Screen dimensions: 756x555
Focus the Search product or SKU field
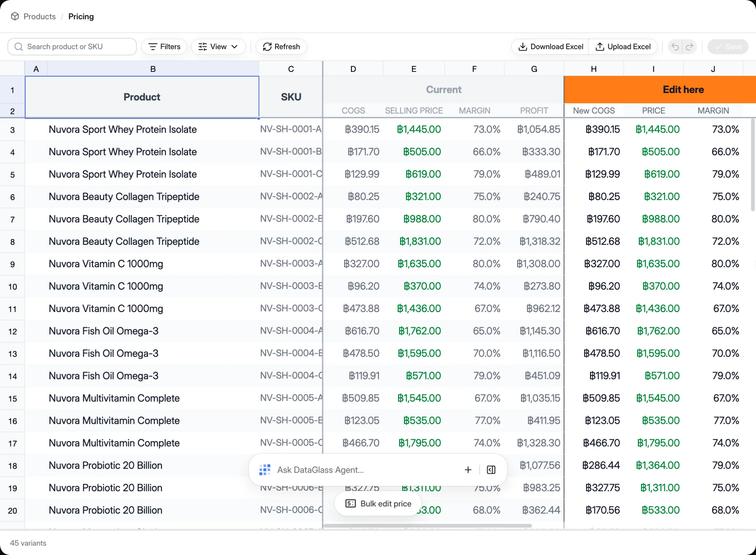(x=72, y=47)
